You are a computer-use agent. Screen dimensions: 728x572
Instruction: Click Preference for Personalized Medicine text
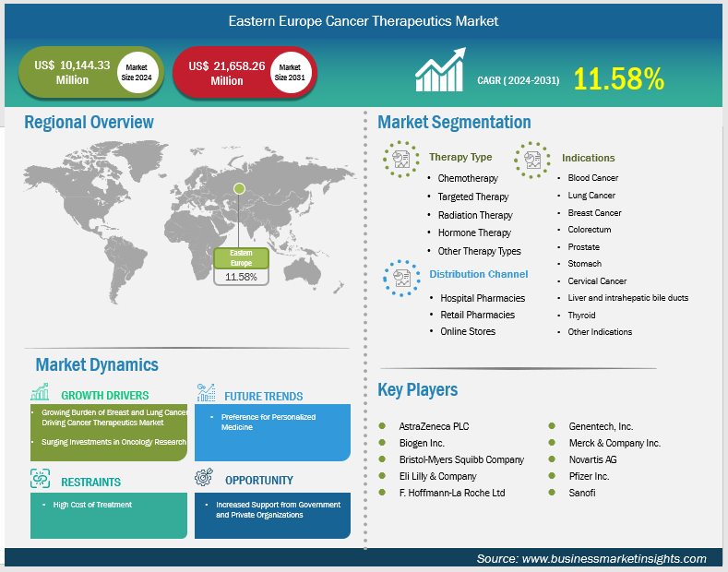tap(269, 422)
